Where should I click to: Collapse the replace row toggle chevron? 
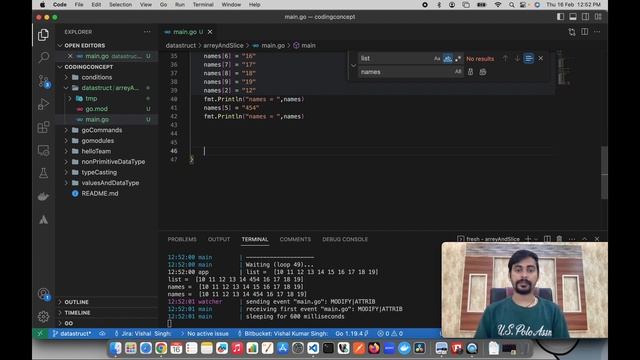pos(353,65)
